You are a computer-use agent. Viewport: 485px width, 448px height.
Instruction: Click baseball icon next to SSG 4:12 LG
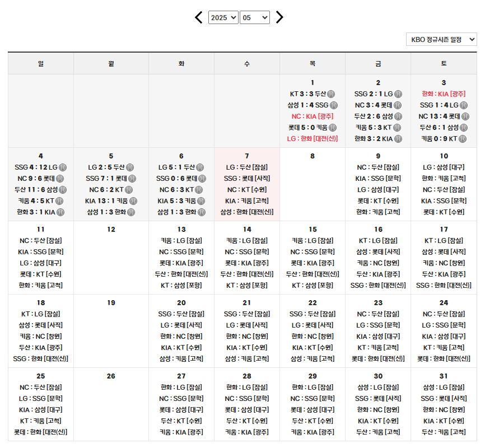[x=63, y=167]
